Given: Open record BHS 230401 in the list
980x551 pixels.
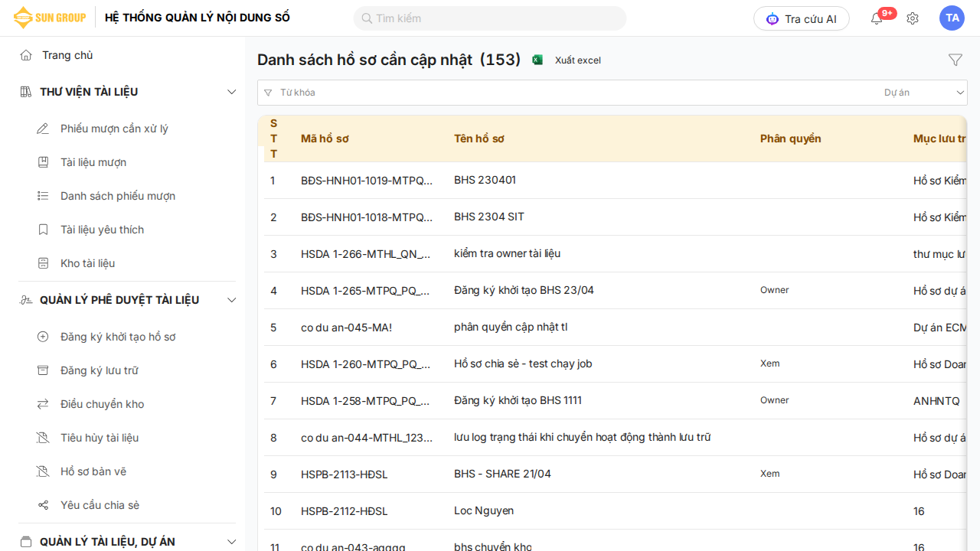Looking at the screenshot, I should click(485, 180).
